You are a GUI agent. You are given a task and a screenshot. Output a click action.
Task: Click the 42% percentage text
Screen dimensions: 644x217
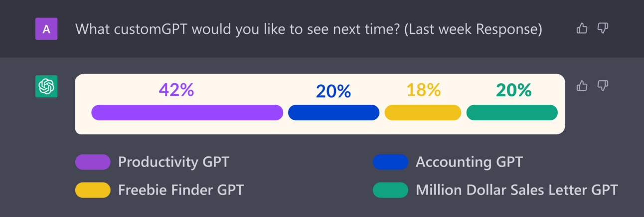pos(176,90)
